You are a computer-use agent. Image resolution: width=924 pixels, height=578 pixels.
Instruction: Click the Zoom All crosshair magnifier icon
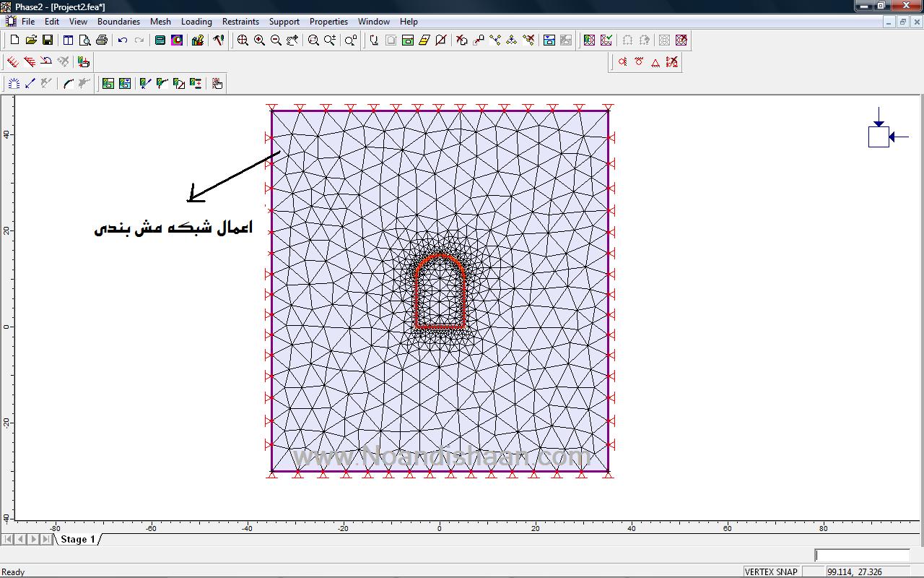243,40
